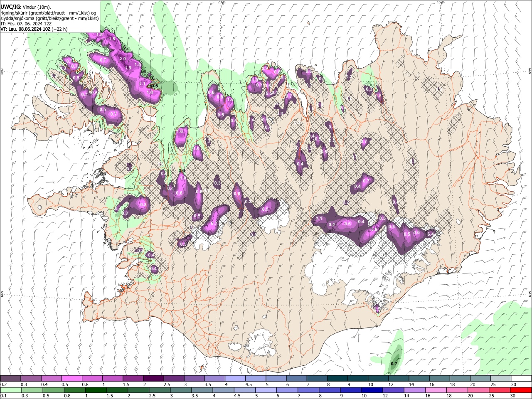This screenshot has height=399, width=532.
Task: Click the light pink 16–18 swatch in the bottom legend row
Action: pyautogui.click(x=436, y=390)
